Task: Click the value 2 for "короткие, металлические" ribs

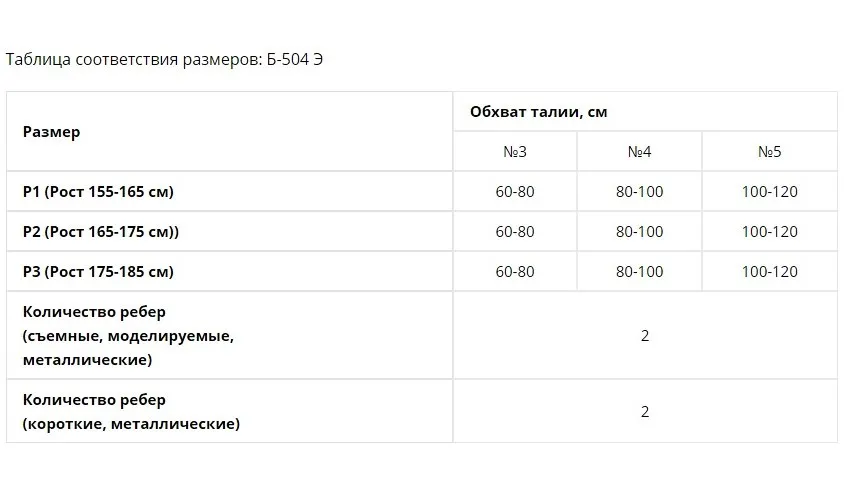Action: point(645,411)
